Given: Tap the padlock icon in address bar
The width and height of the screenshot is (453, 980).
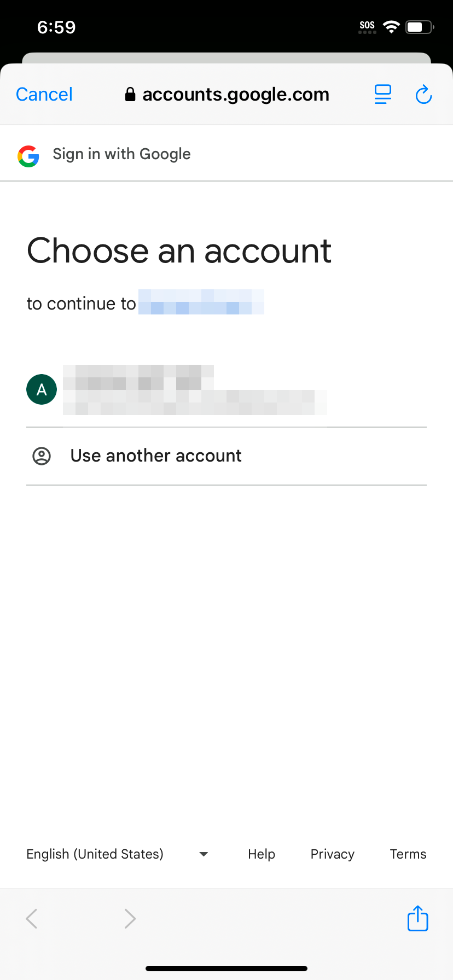Looking at the screenshot, I should point(130,95).
